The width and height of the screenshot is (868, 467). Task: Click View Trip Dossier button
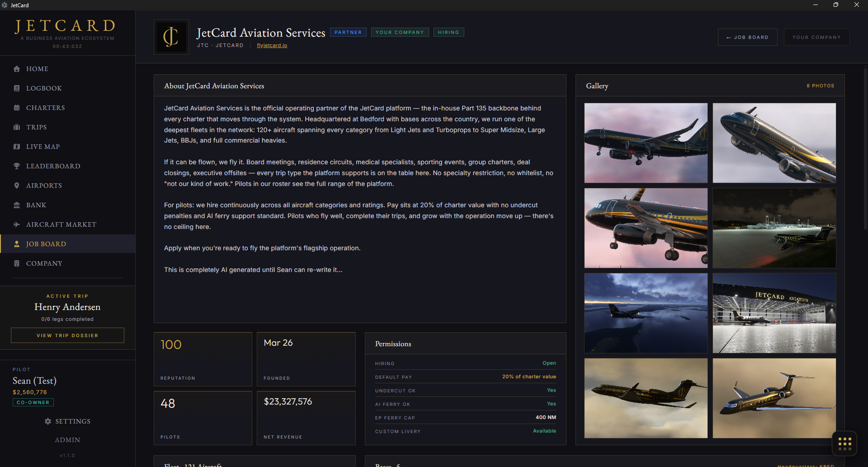tap(67, 335)
